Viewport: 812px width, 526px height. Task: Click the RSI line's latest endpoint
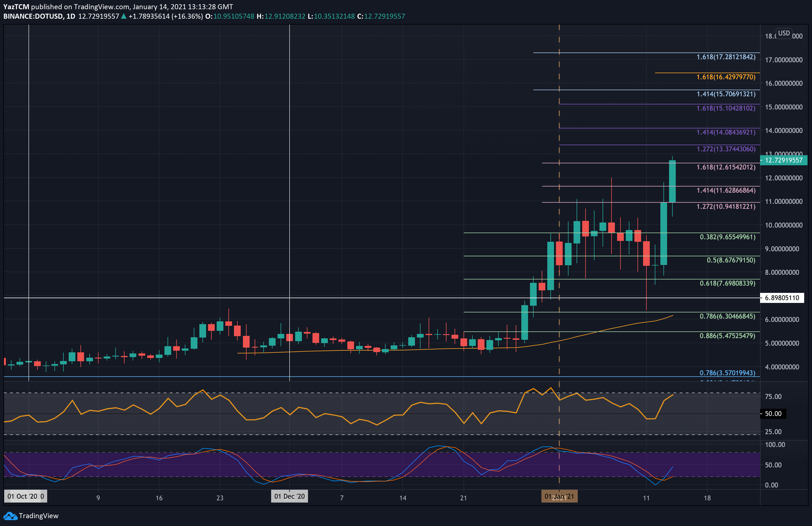[x=673, y=395]
